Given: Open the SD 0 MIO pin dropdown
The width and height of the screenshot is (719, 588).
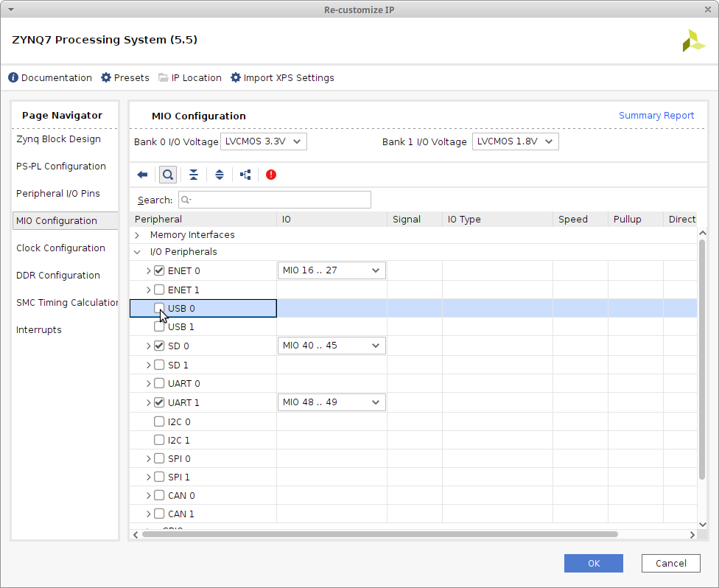Looking at the screenshot, I should [332, 345].
